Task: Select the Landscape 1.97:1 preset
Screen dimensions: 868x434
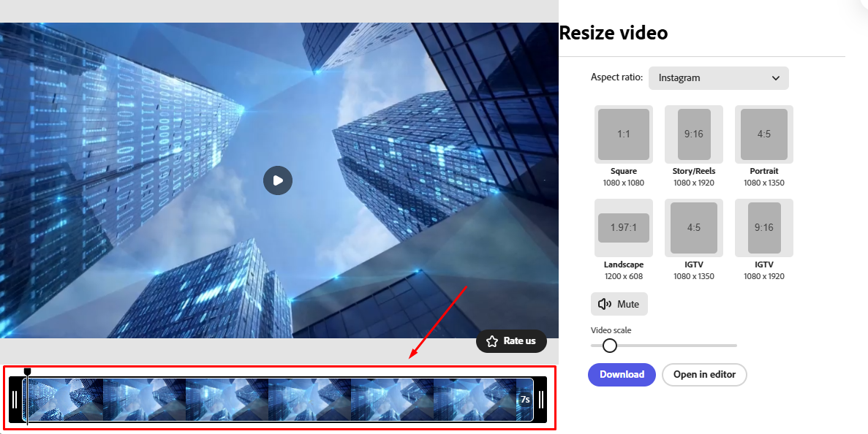Action: 623,228
